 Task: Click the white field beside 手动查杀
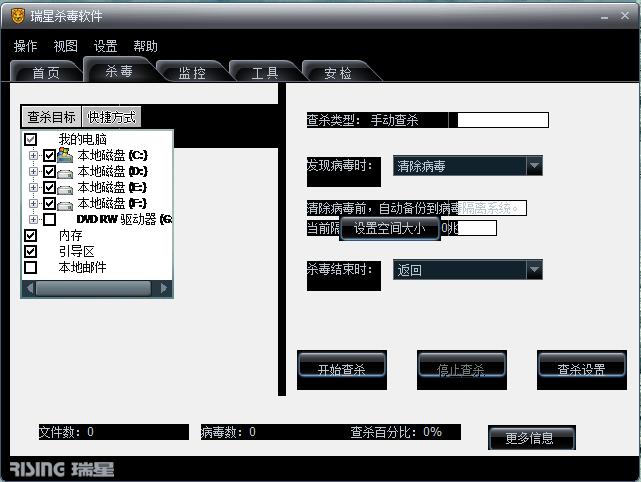coord(503,120)
